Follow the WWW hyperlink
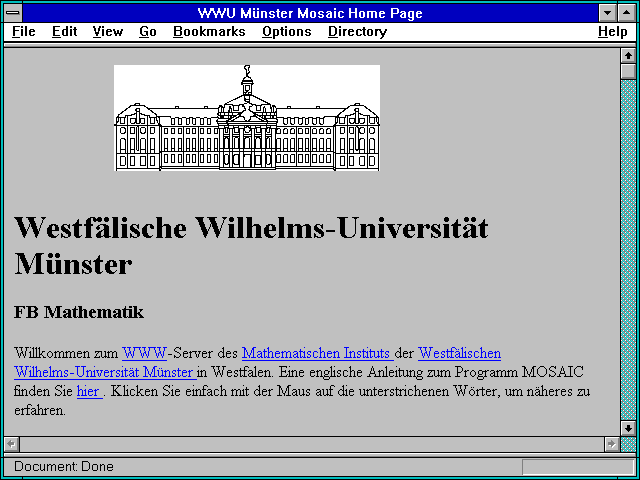The height and width of the screenshot is (480, 640). 144,353
